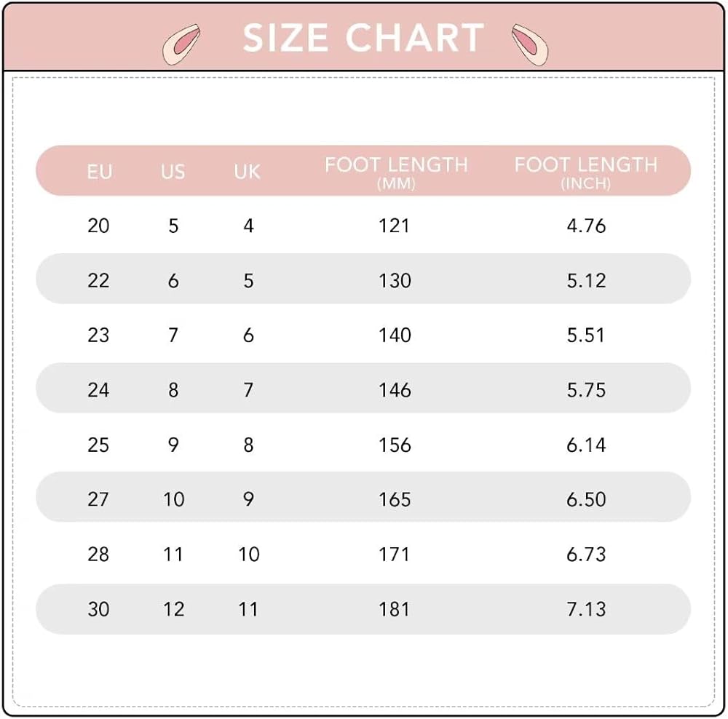Click the EU column header
The width and height of the screenshot is (728, 719).
tap(100, 172)
